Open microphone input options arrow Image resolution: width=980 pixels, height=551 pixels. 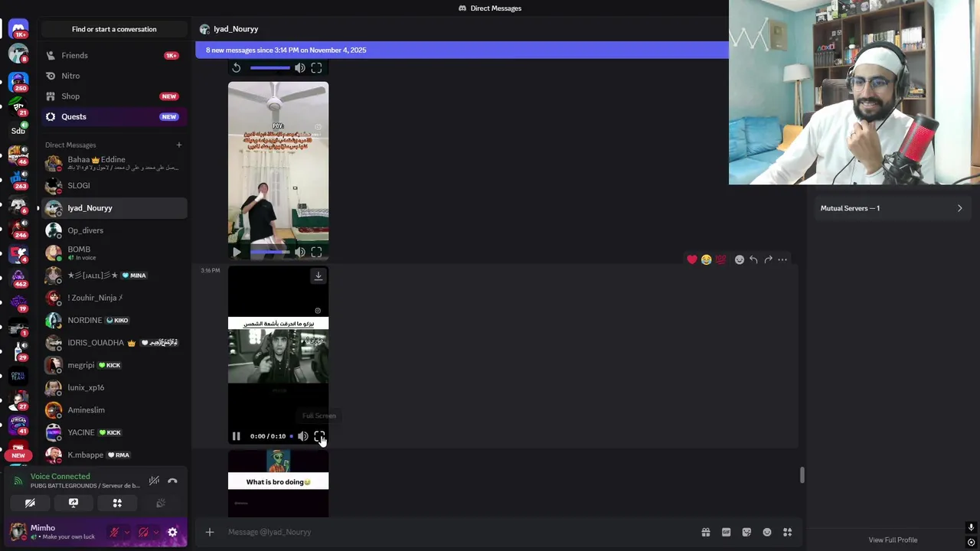pyautogui.click(x=127, y=532)
